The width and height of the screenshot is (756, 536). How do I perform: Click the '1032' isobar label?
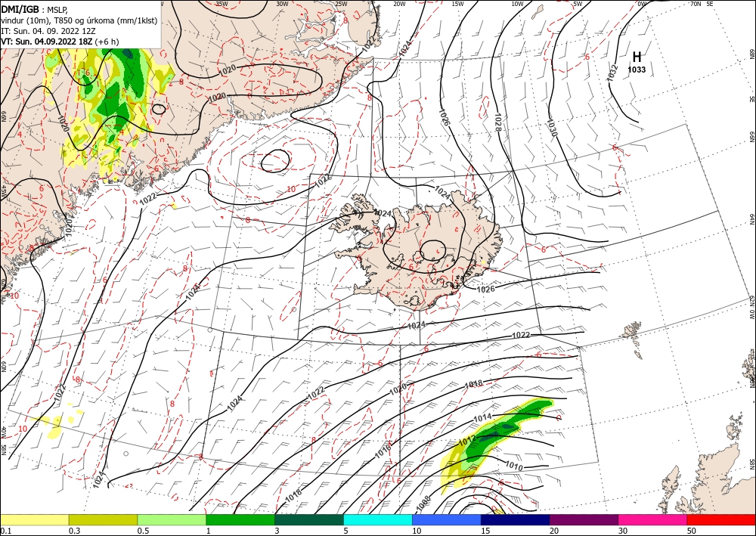[612, 73]
